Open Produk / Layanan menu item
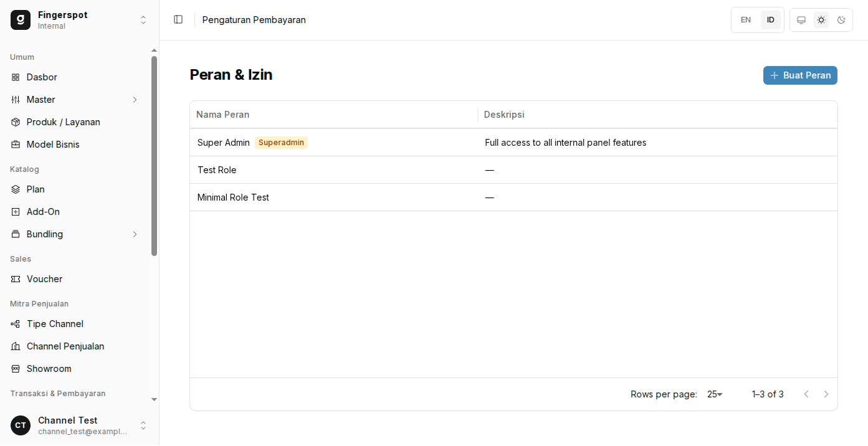Image resolution: width=868 pixels, height=446 pixels. tap(75, 122)
